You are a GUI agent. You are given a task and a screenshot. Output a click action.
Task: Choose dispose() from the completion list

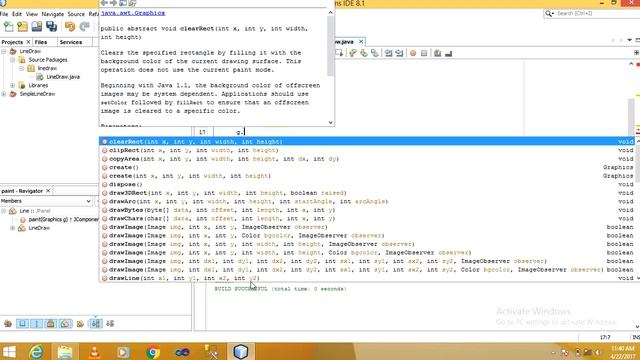tap(367, 184)
